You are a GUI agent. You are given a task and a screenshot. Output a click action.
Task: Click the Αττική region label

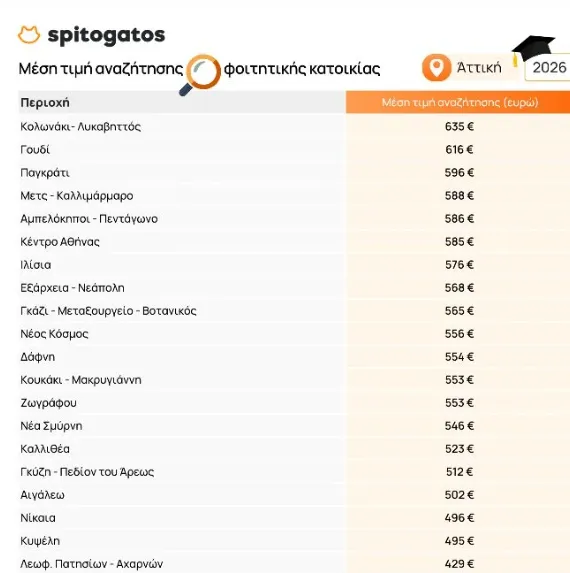tap(479, 68)
